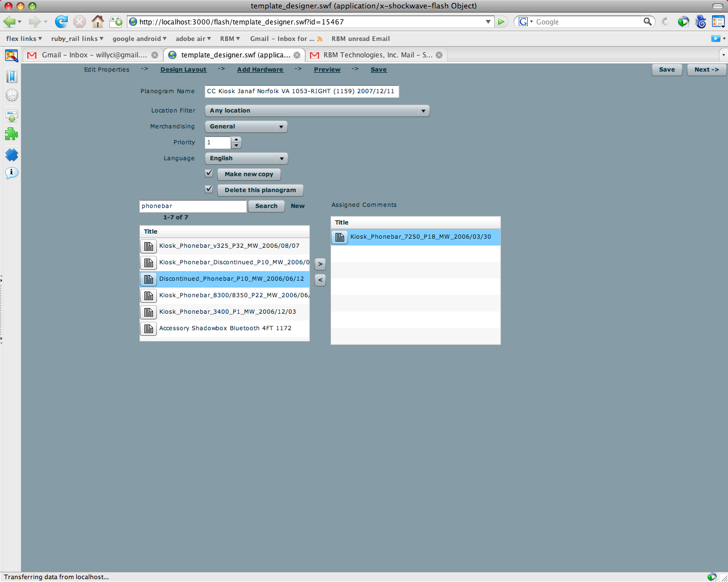
Task: Click the document icon for Kiosk_Phonebar_7250 comment
Action: click(340, 237)
